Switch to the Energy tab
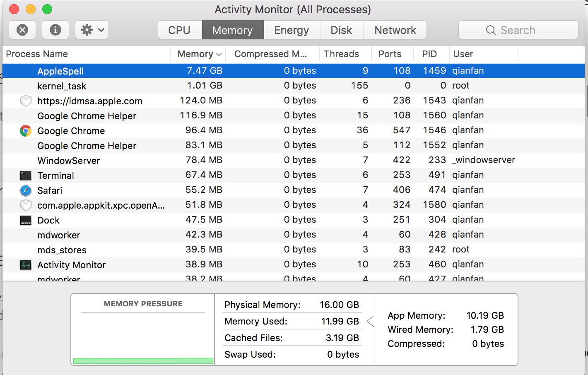588x375 pixels. coord(292,30)
